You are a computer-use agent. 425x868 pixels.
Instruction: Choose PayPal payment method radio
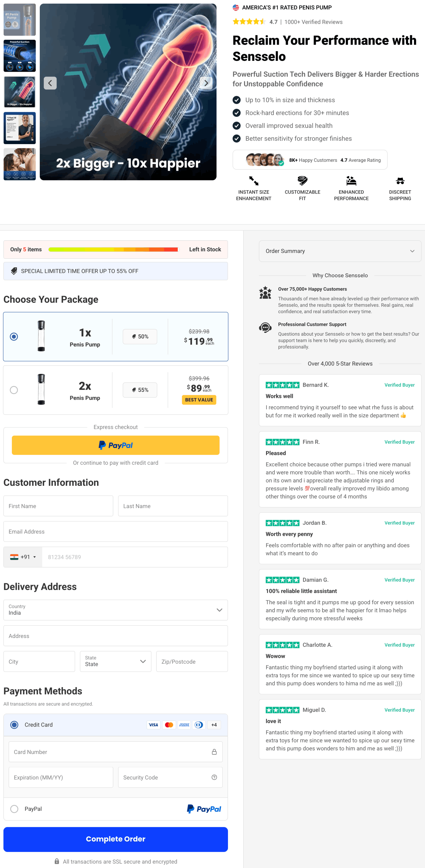click(x=14, y=809)
